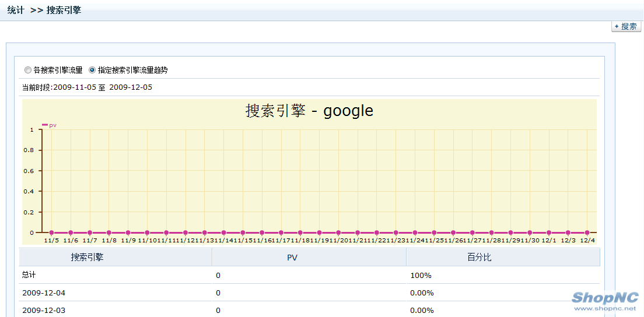Click the 11/5 x-axis label

coord(51,241)
